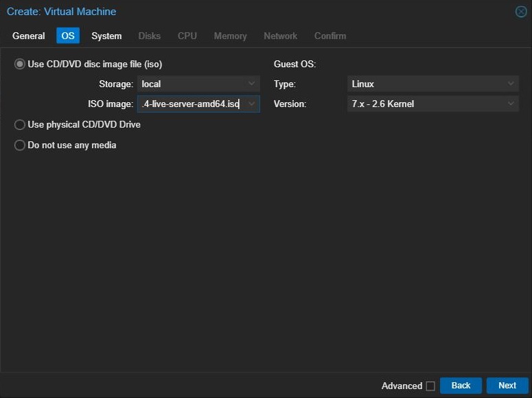Click the Guest OS: label
The image size is (532, 398).
[295, 64]
